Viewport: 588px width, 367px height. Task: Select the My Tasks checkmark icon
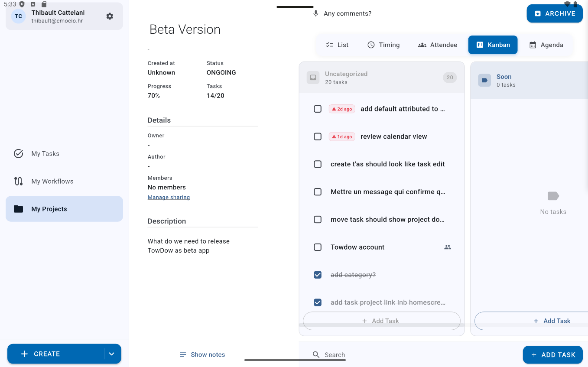click(x=18, y=153)
